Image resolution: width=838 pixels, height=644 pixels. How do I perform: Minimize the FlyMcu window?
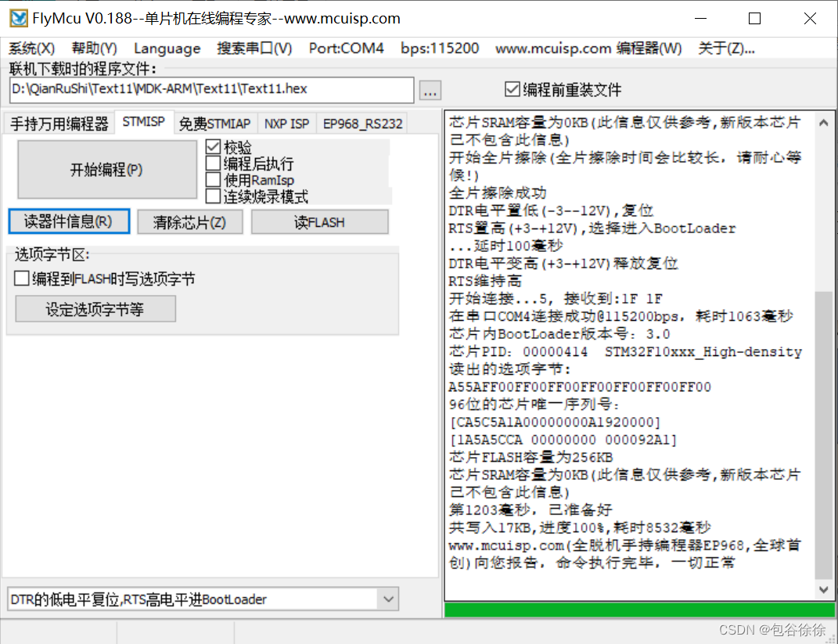tap(700, 19)
